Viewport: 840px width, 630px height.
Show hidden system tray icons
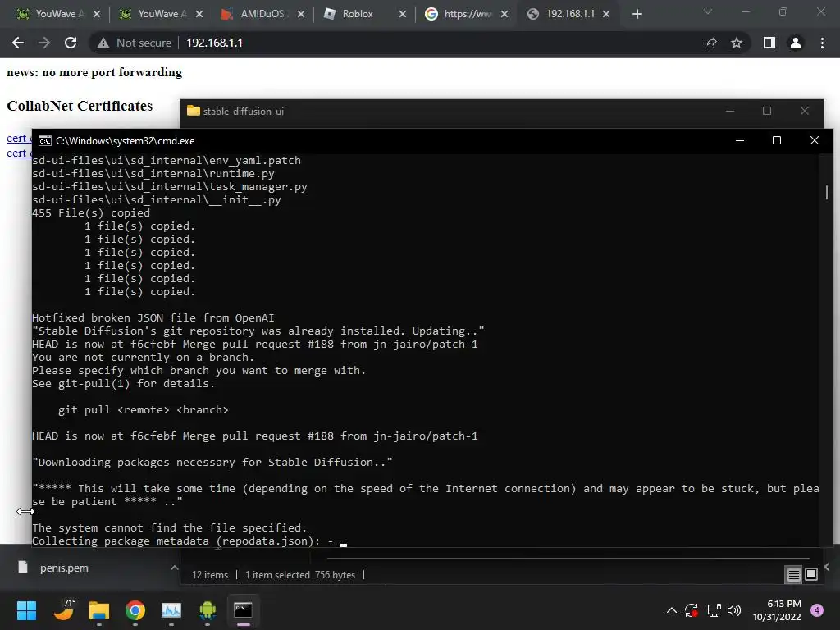(x=671, y=610)
